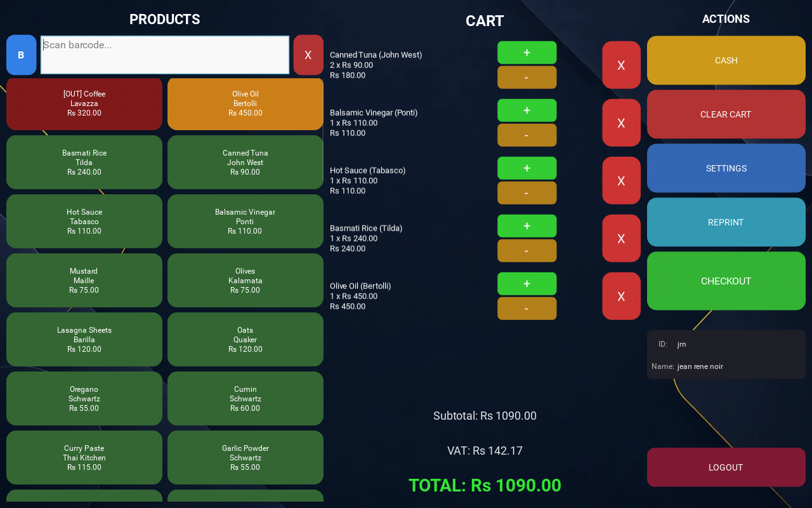Screen dimensions: 812x508
Task: Proceed with the green CHECKOUT button
Action: 726,281
